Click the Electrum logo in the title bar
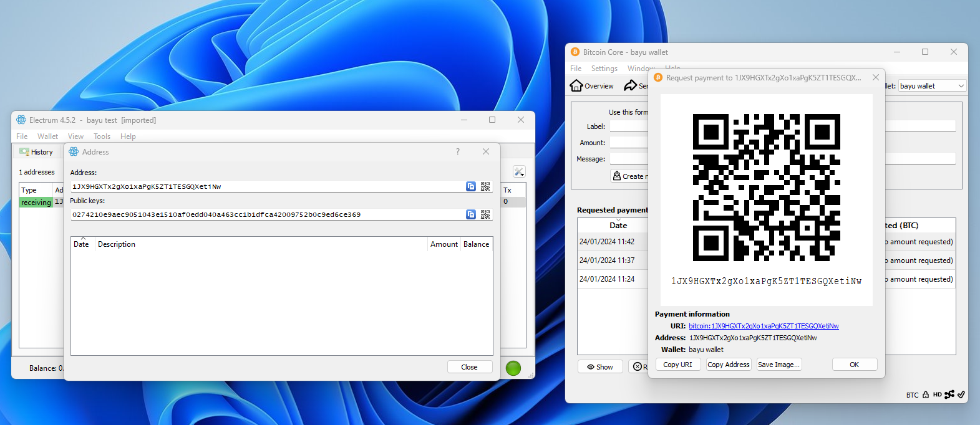 [x=21, y=120]
